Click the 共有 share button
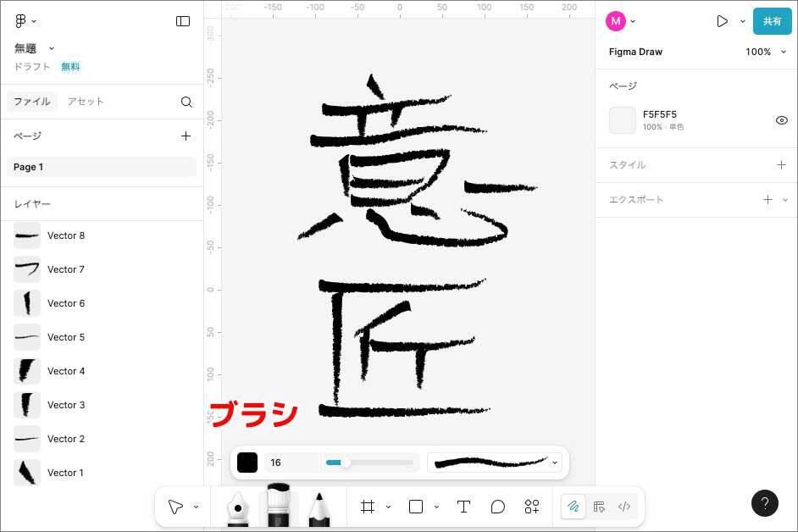Viewport: 798px width, 532px height. click(x=772, y=21)
